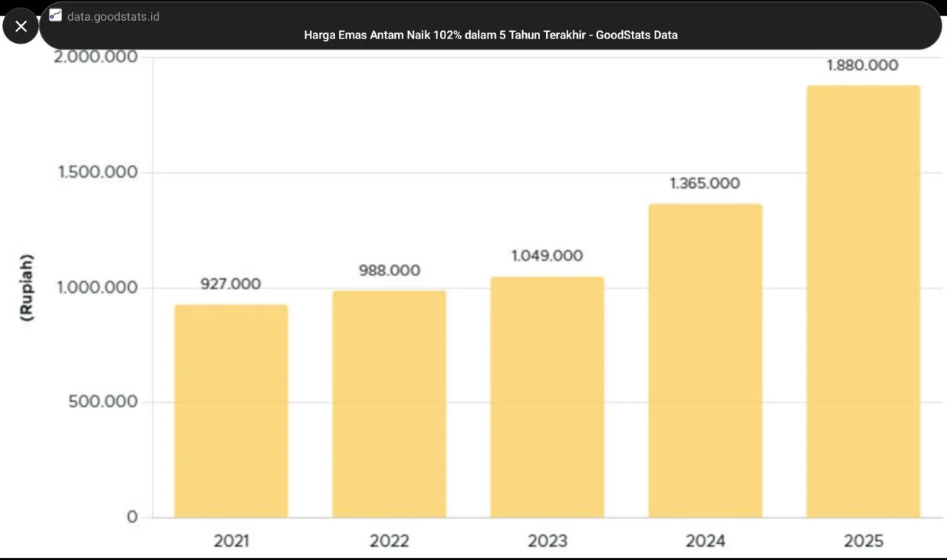Select the 2022 bar in the chart

(389, 404)
